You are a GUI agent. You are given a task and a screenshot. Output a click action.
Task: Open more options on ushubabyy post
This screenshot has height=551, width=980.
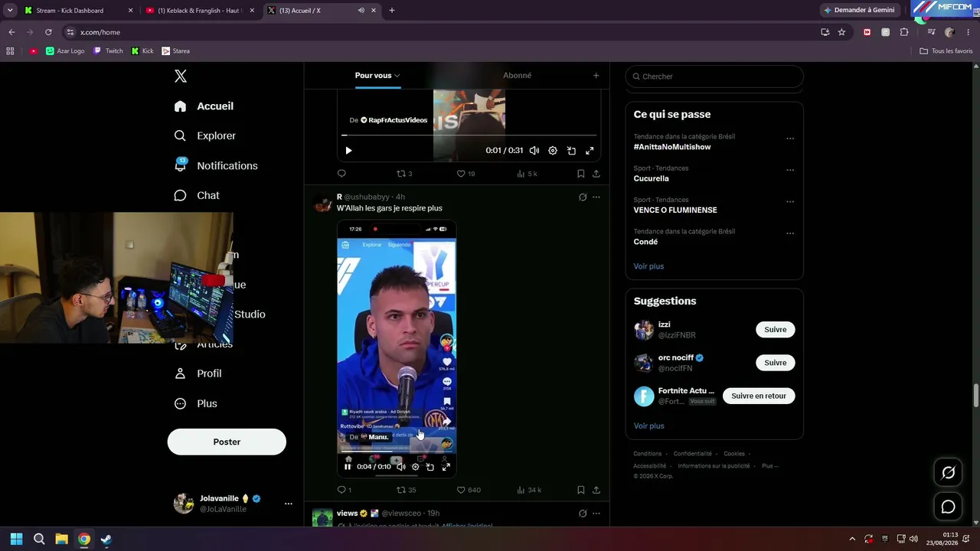[x=596, y=197]
